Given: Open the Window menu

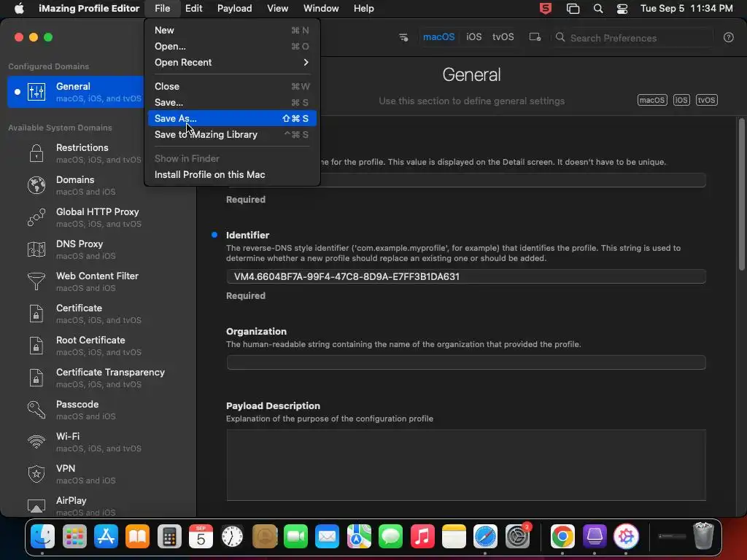Looking at the screenshot, I should [x=321, y=9].
